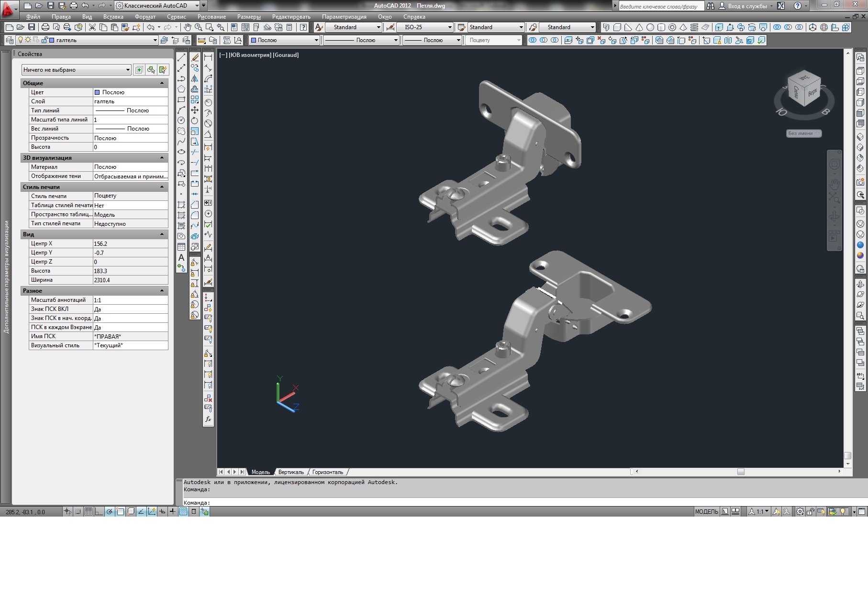Select the Radius dimension tool
Image resolution: width=868 pixels, height=596 pixels.
208,102
